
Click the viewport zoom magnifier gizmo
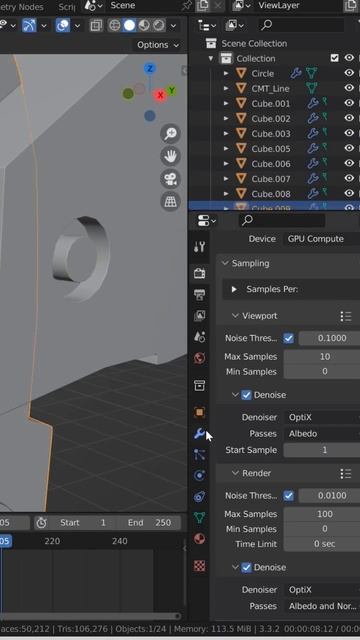(171, 134)
